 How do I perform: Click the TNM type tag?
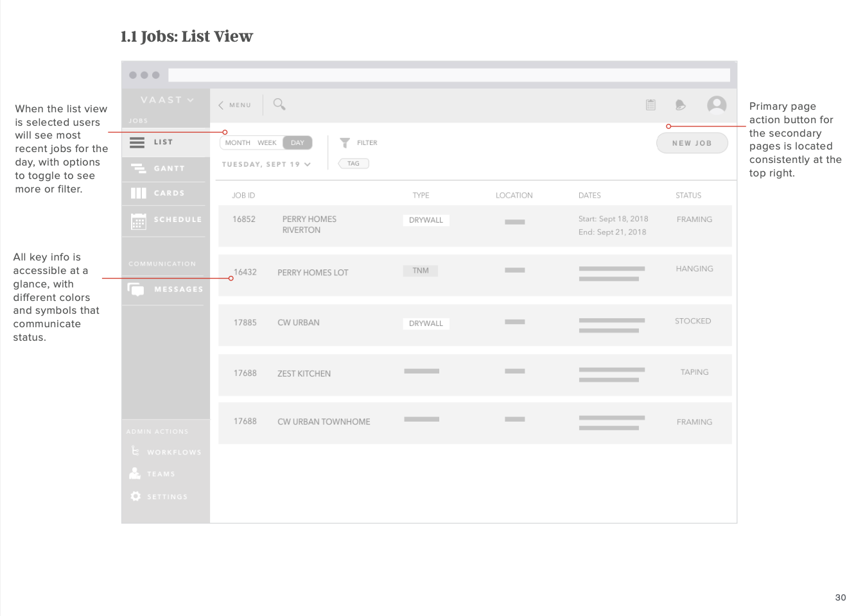pyautogui.click(x=421, y=271)
